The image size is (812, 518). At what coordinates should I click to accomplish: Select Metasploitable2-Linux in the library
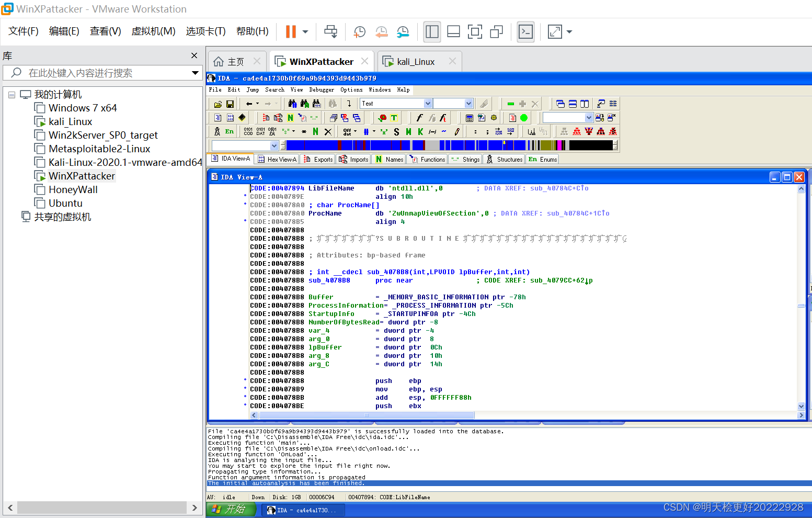(99, 149)
